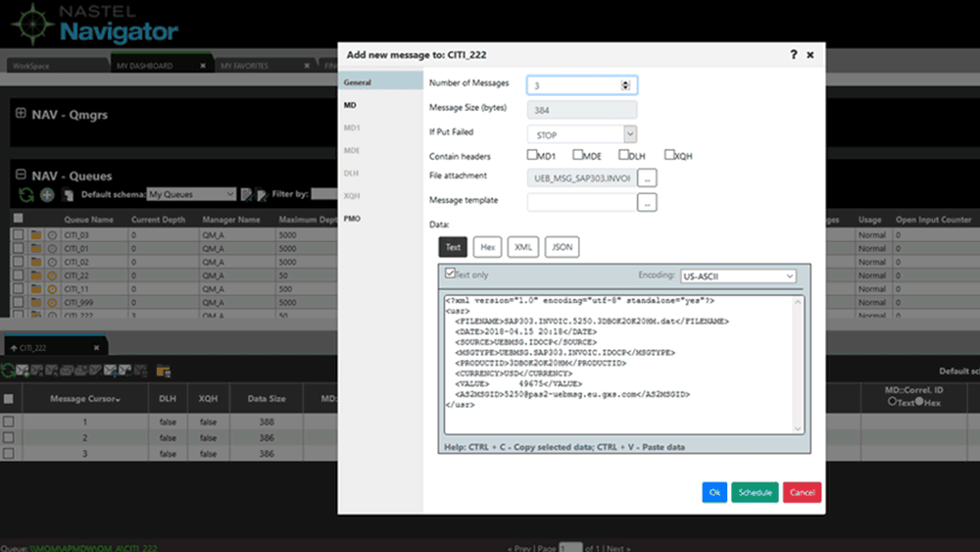Click the add-message envelope with green plus
Viewport: 980px width, 552px height.
(x=23, y=371)
